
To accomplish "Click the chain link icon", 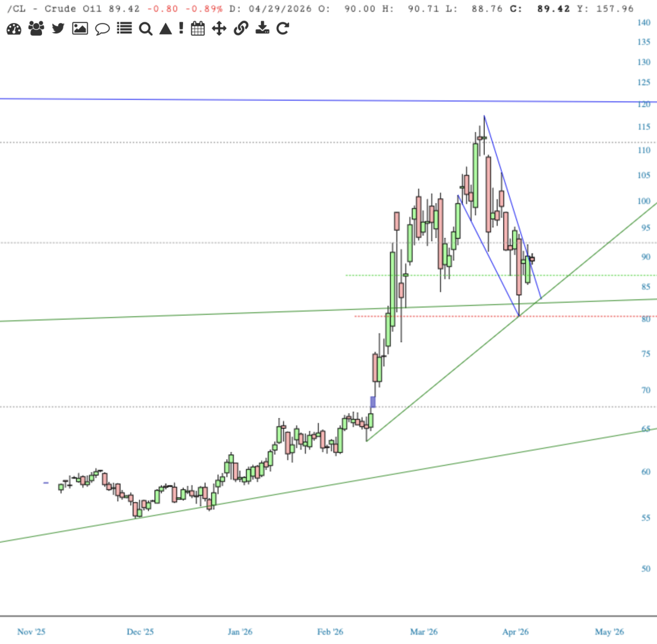I will click(241, 29).
